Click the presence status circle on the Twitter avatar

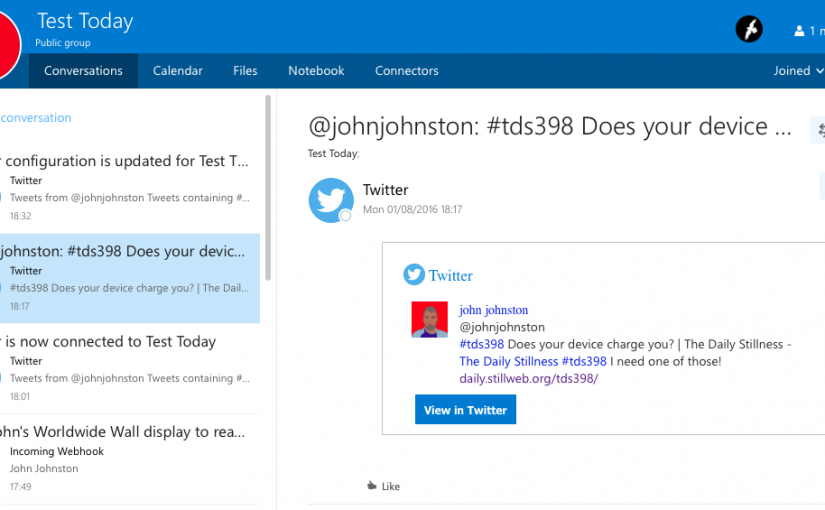point(345,215)
